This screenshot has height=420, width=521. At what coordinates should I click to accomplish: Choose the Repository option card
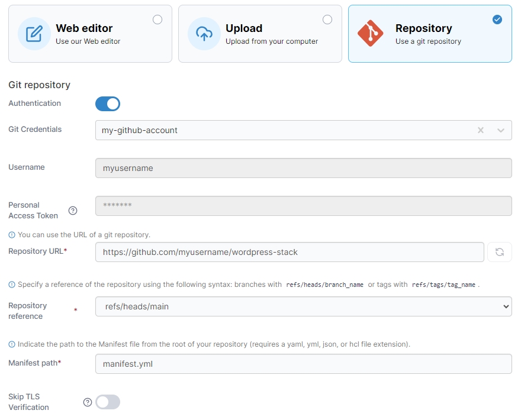tap(430, 34)
